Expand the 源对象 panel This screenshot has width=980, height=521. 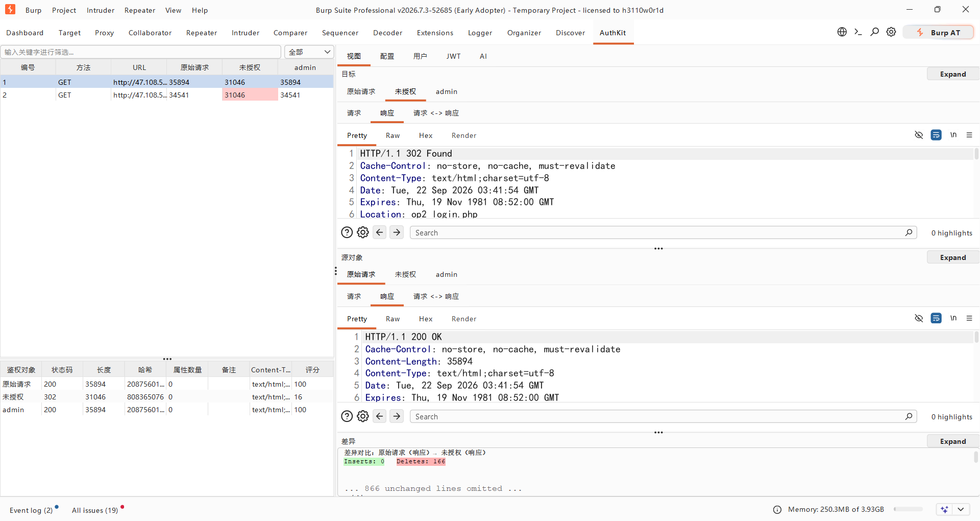pos(952,257)
